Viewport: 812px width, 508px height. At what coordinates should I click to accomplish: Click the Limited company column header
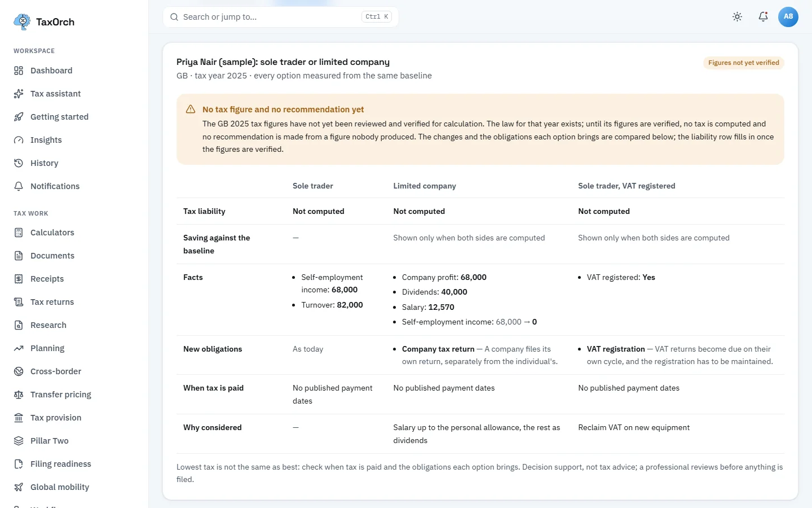tap(425, 186)
